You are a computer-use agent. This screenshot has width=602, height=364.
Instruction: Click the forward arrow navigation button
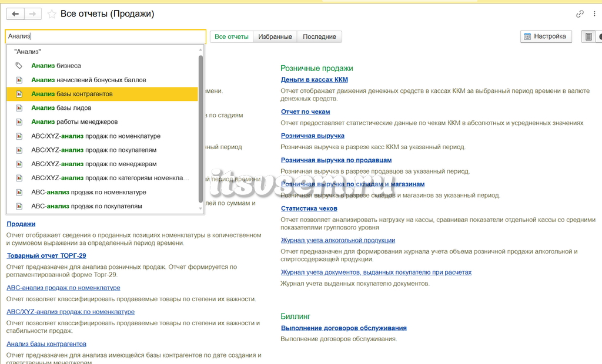click(x=33, y=14)
